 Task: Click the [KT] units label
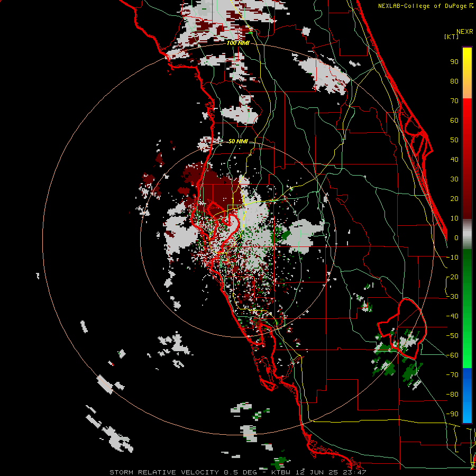point(451,36)
